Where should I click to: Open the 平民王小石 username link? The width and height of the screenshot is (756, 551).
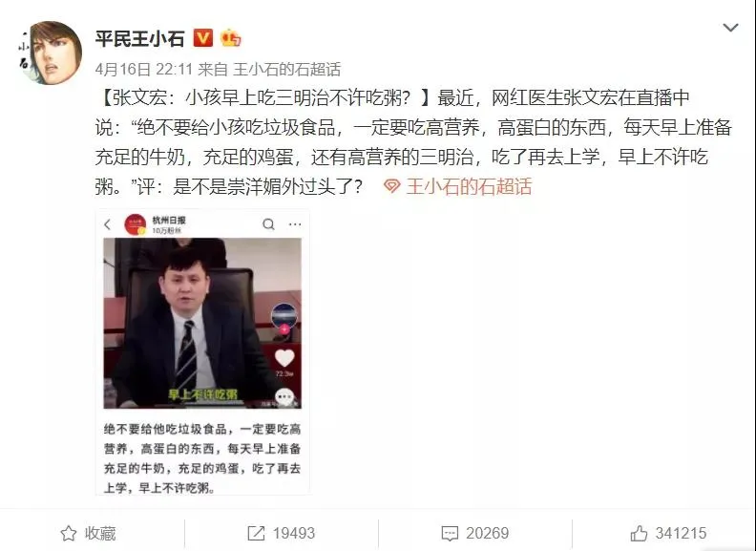pos(139,38)
